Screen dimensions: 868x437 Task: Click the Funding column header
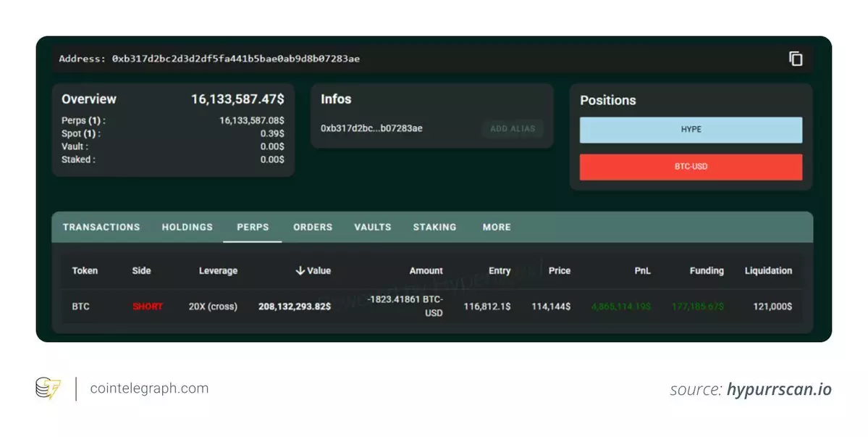click(706, 270)
